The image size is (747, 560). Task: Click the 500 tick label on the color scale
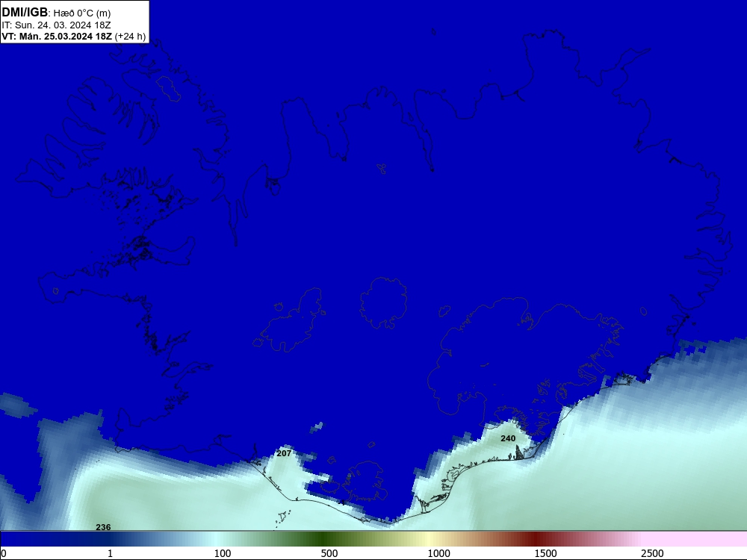point(329,553)
